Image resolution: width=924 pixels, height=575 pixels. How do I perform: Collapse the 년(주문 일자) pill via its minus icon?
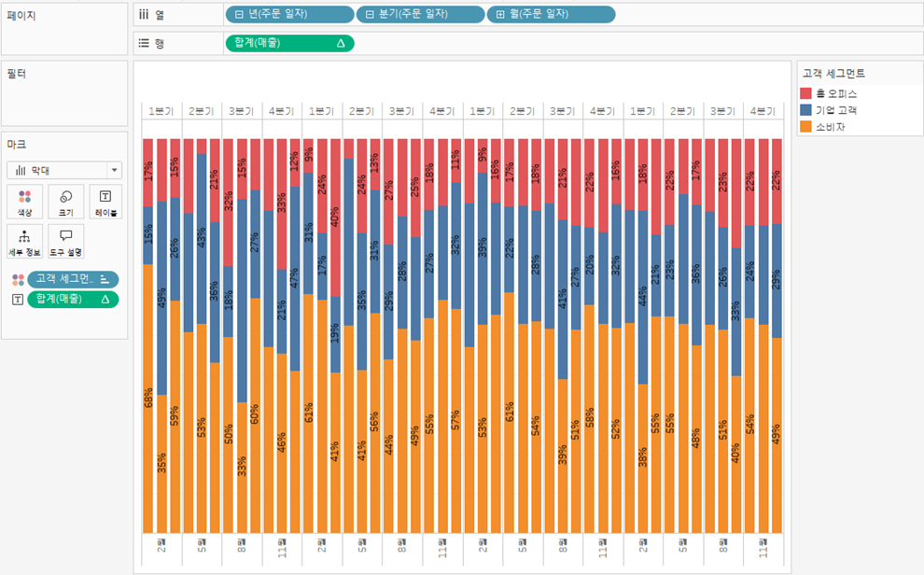[x=239, y=14]
